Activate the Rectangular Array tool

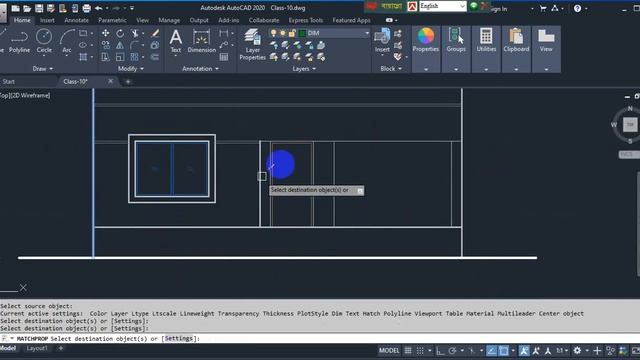134,57
